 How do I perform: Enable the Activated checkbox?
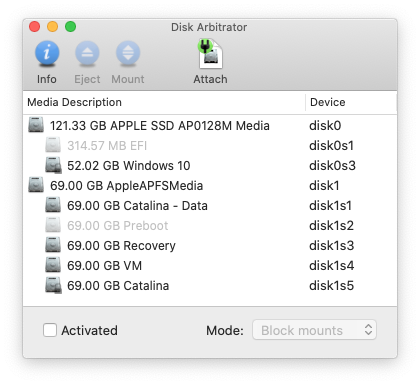50,330
